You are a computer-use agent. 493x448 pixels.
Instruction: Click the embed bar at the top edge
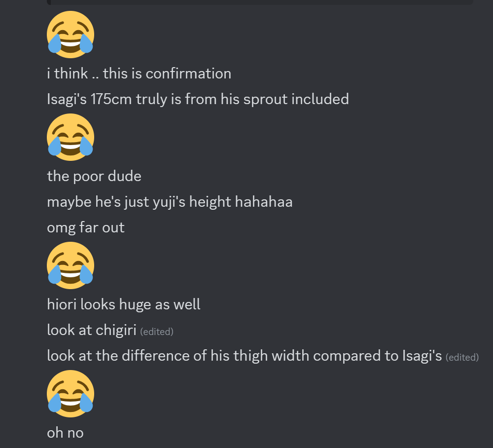(x=260, y=2)
